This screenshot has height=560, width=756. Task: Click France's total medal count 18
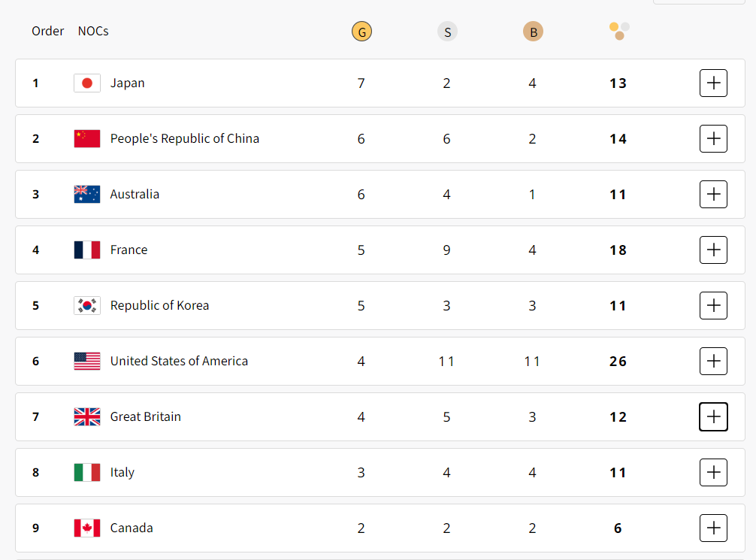(x=618, y=250)
